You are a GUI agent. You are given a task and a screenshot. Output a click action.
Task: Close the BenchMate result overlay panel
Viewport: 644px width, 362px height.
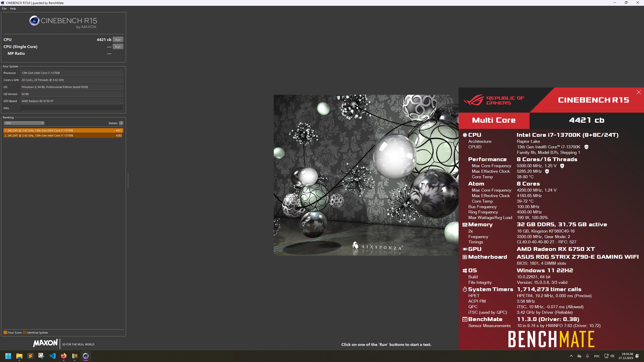pos(639,92)
